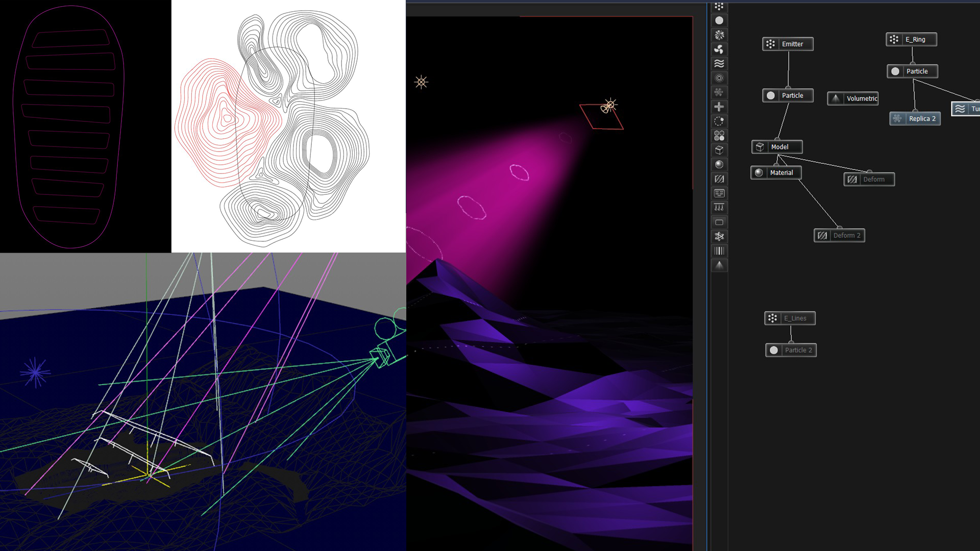Click the Replica 2 node
This screenshot has width=980, height=551.
pos(915,119)
